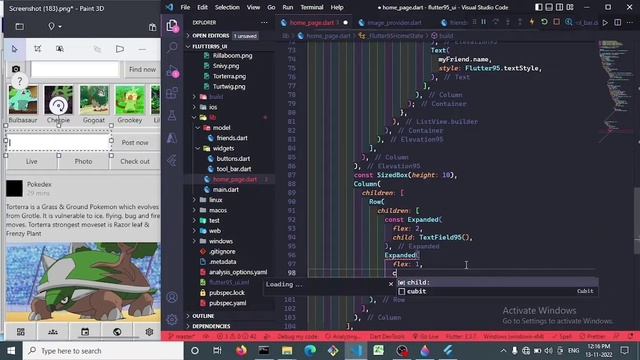This screenshot has height=360, width=640.
Task: Toggle primary sidebar layout icon
Action: point(539,7)
